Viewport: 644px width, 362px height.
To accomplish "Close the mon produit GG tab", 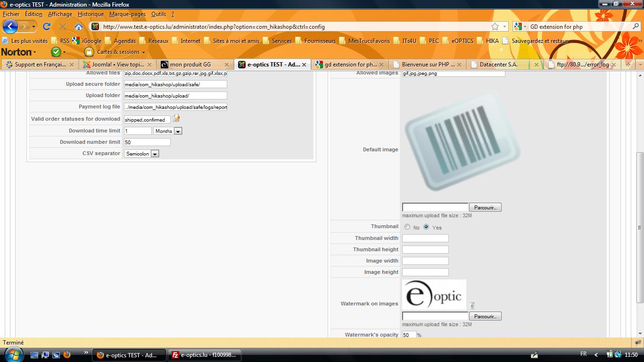I will click(227, 65).
